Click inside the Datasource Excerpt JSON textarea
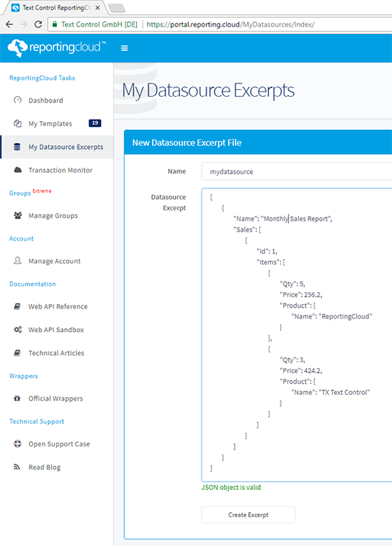 tap(297, 335)
